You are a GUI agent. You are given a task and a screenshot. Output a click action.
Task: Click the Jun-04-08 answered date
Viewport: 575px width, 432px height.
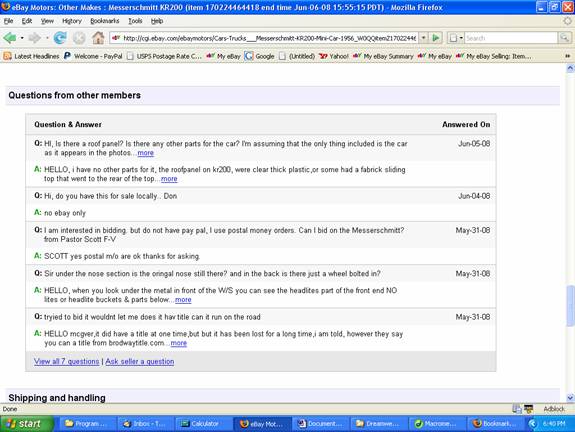click(x=474, y=196)
